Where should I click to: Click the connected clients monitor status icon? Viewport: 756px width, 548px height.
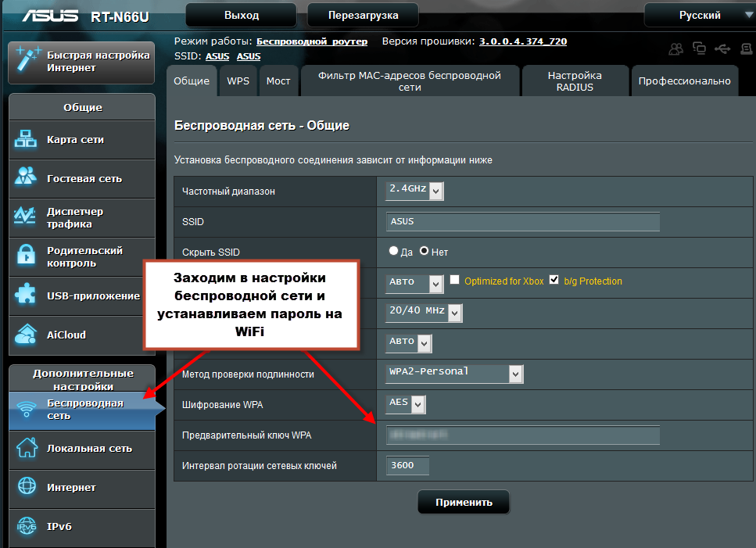pyautogui.click(x=699, y=48)
